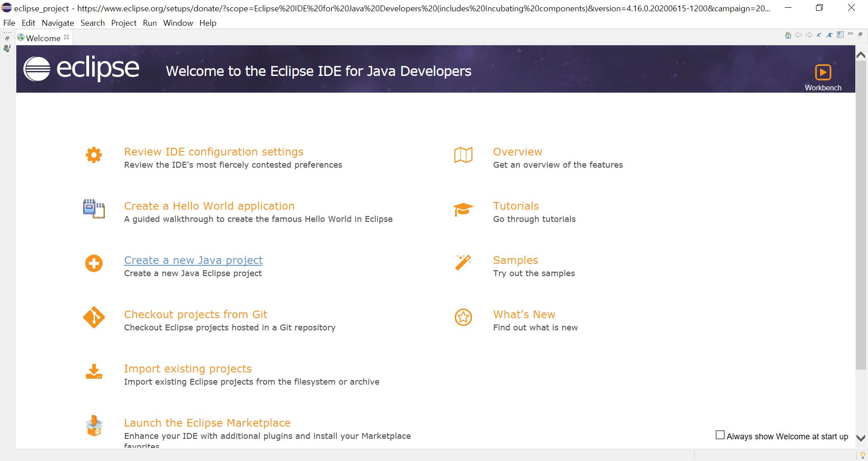Open the Run menu
This screenshot has height=461, width=868.
click(x=150, y=23)
